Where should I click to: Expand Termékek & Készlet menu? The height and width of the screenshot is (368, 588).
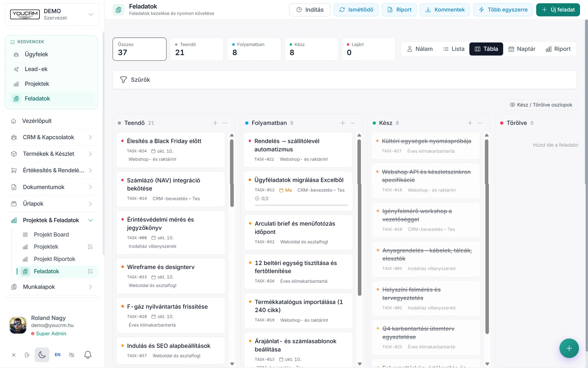51,154
